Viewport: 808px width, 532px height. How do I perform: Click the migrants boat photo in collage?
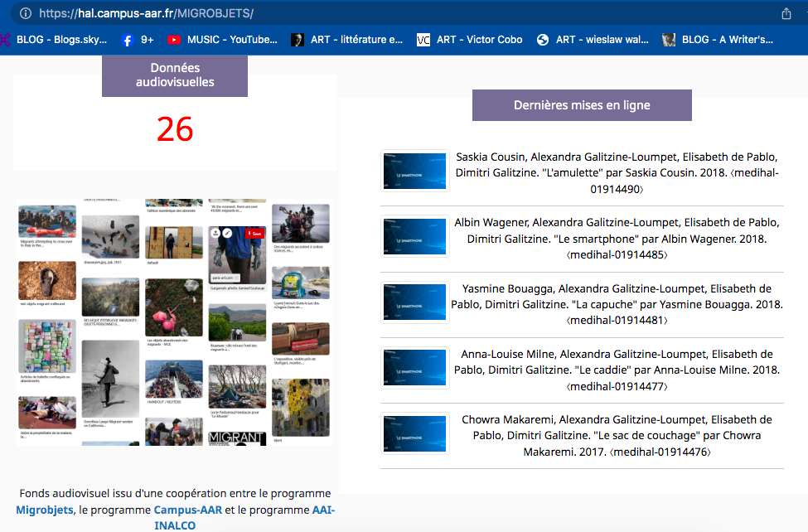pyautogui.click(x=47, y=220)
